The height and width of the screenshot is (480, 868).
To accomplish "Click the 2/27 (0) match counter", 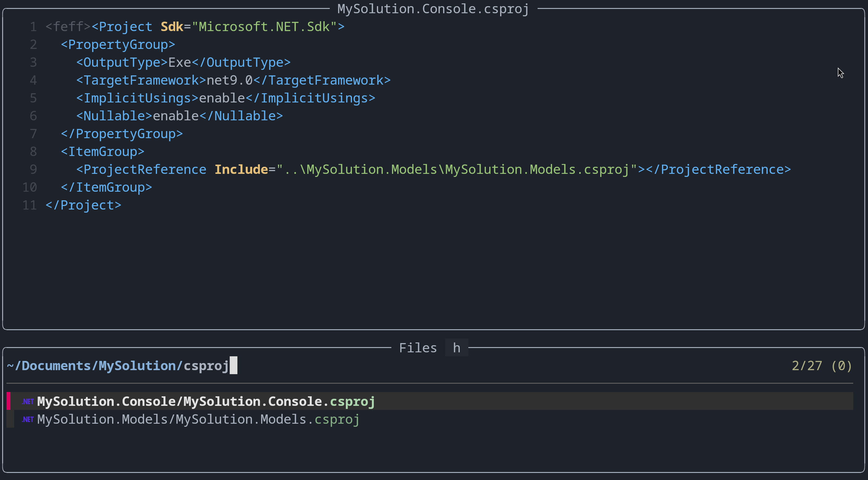I will coord(822,366).
